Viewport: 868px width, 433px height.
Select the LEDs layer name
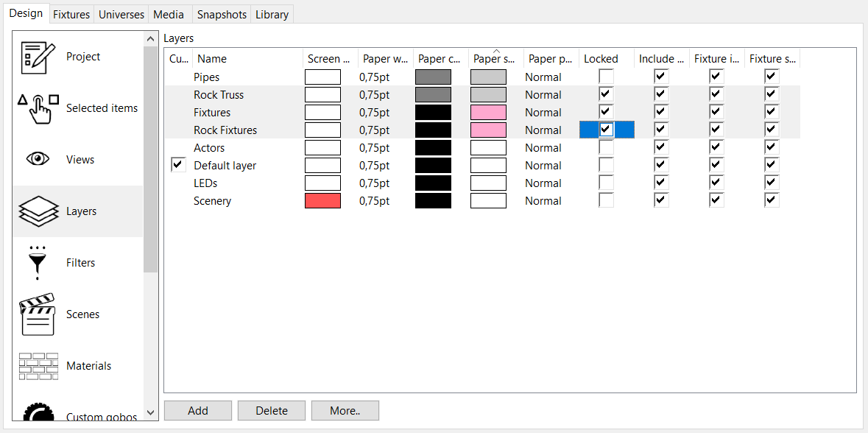click(205, 183)
